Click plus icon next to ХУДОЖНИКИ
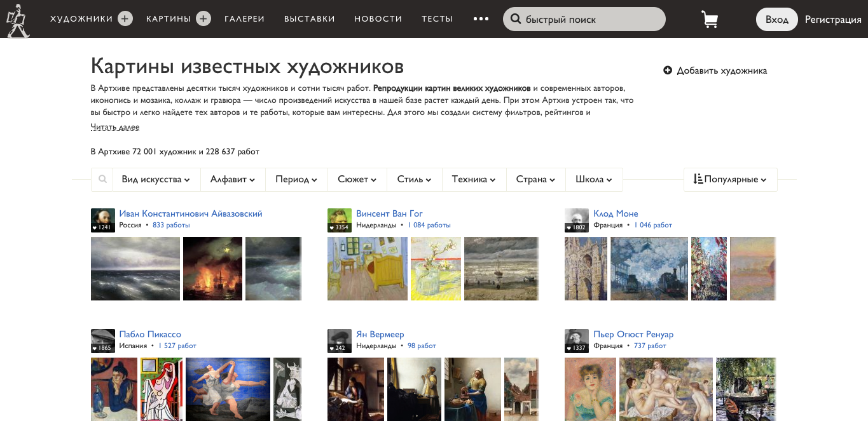Viewport: 868px width, 444px height. click(125, 19)
